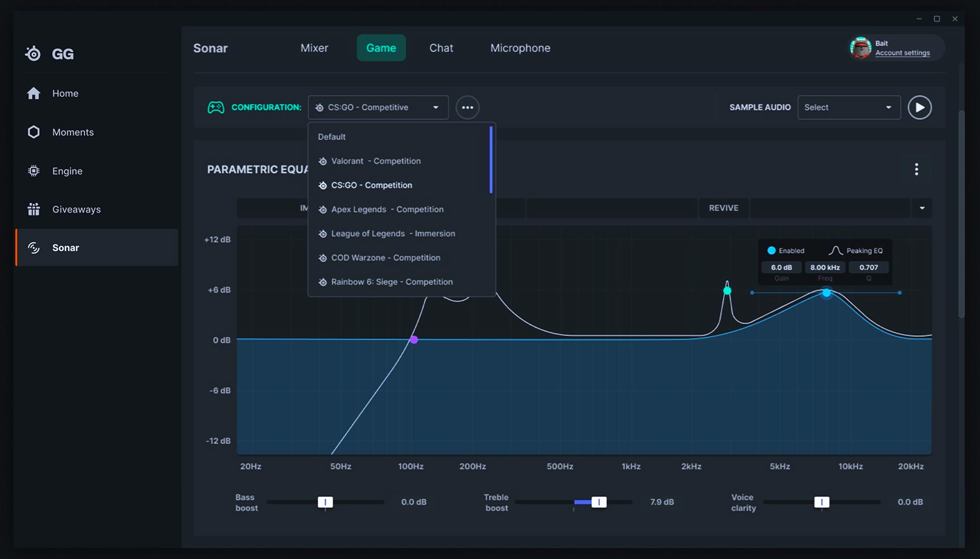This screenshot has height=559, width=980.
Task: Expand the CS:GO - Competitive configuration dropdown
Action: coord(378,107)
